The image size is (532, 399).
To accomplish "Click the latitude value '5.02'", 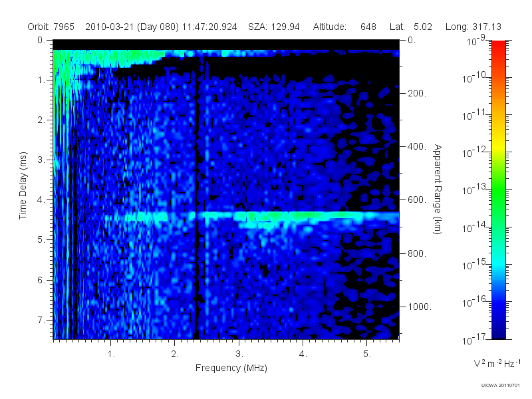I will 423,27.
